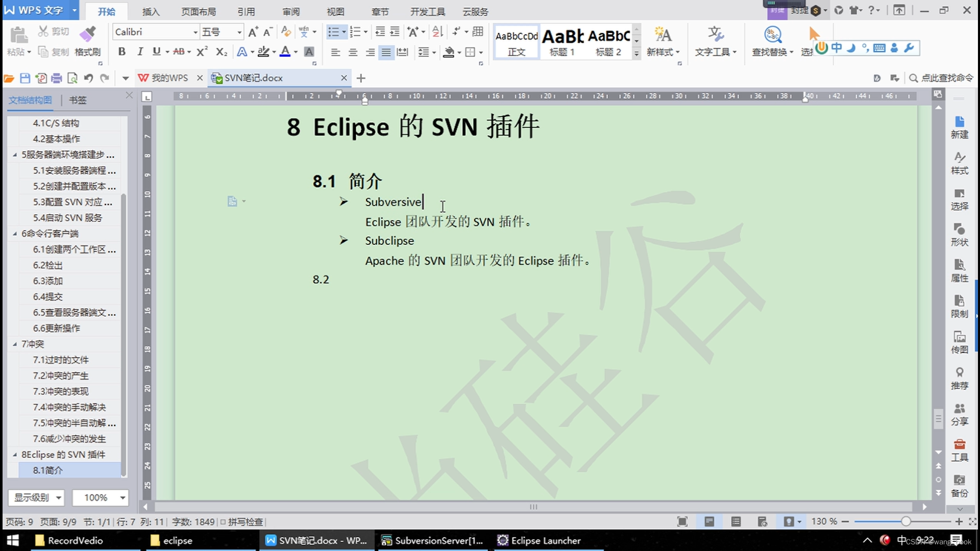Click the sort A-Z icon
Image resolution: width=980 pixels, height=551 pixels.
(437, 32)
